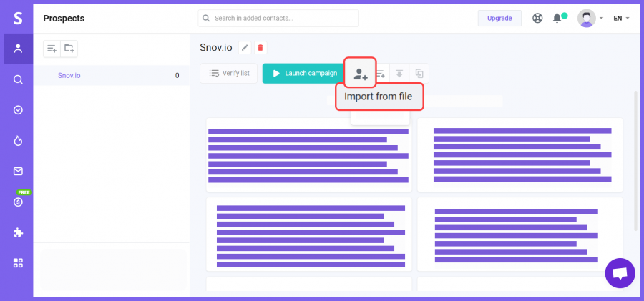
Task: Click the export download toolbar icon
Action: pos(399,74)
